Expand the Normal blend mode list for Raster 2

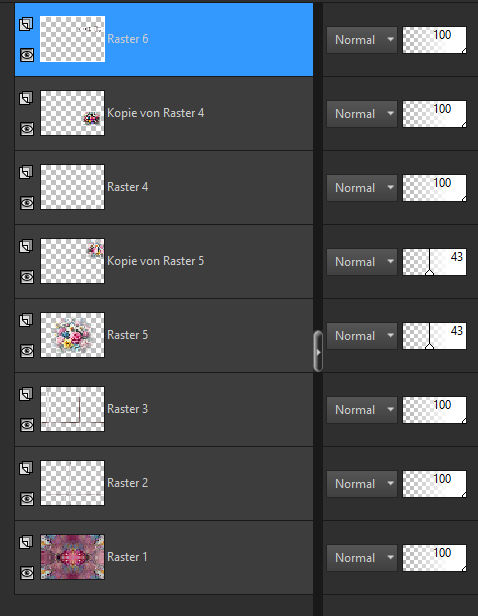coord(362,484)
